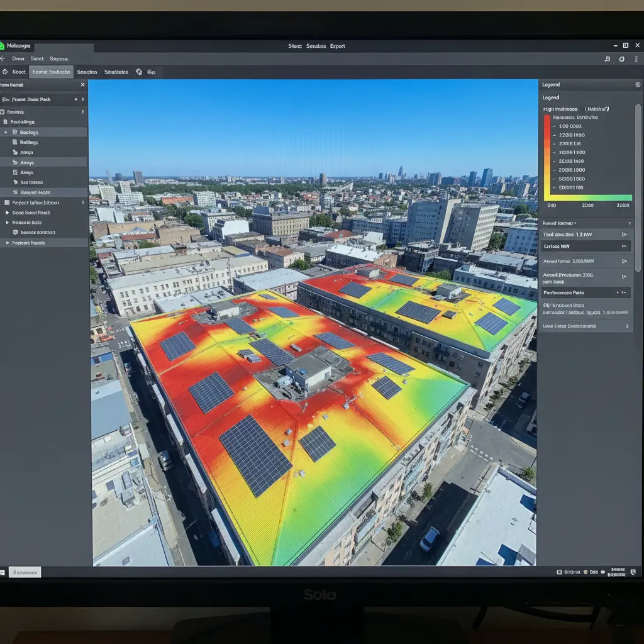Image resolution: width=644 pixels, height=644 pixels.
Task: Click the globe icon right of the toolbar tabs
Action: [x=139, y=72]
